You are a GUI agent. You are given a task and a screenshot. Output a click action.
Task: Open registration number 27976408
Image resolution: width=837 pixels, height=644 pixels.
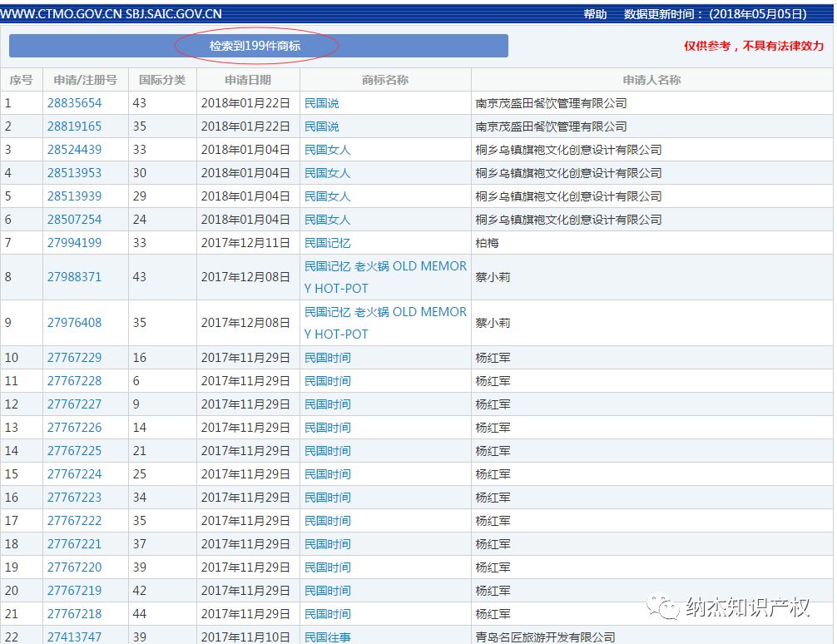click(74, 323)
